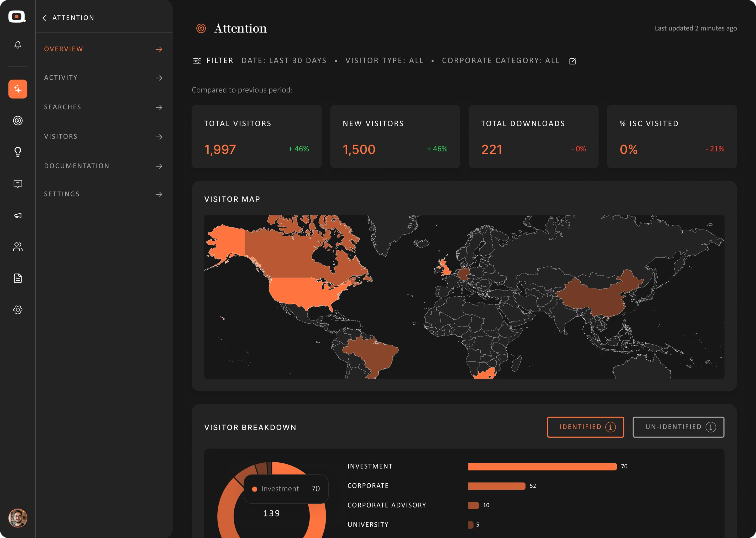Image resolution: width=756 pixels, height=538 pixels.
Task: Open the gear settings sidebar icon
Action: (18, 310)
